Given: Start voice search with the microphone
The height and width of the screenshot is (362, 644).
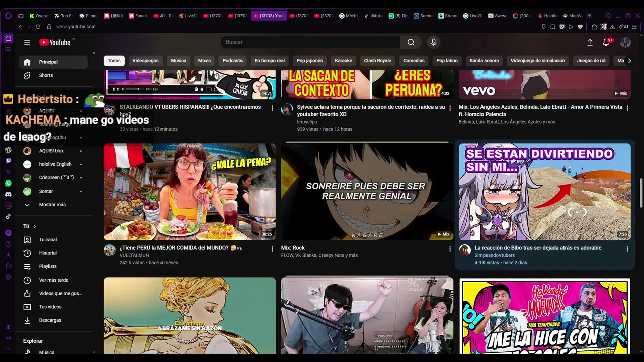Looking at the screenshot, I should click(x=434, y=42).
